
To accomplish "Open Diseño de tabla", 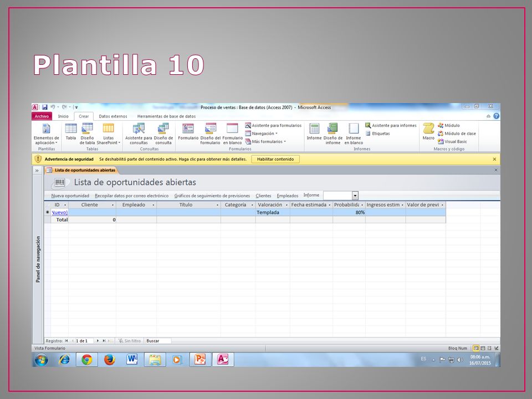I will (87, 134).
